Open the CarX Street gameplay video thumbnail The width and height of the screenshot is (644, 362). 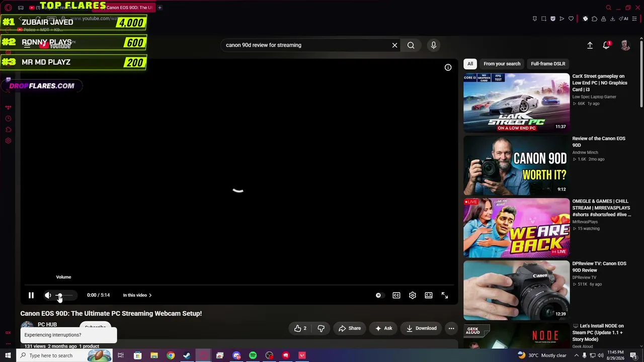click(517, 103)
